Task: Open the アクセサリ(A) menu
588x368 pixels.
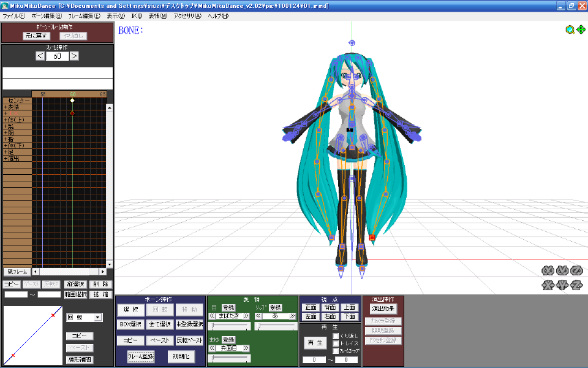Action: (x=187, y=16)
